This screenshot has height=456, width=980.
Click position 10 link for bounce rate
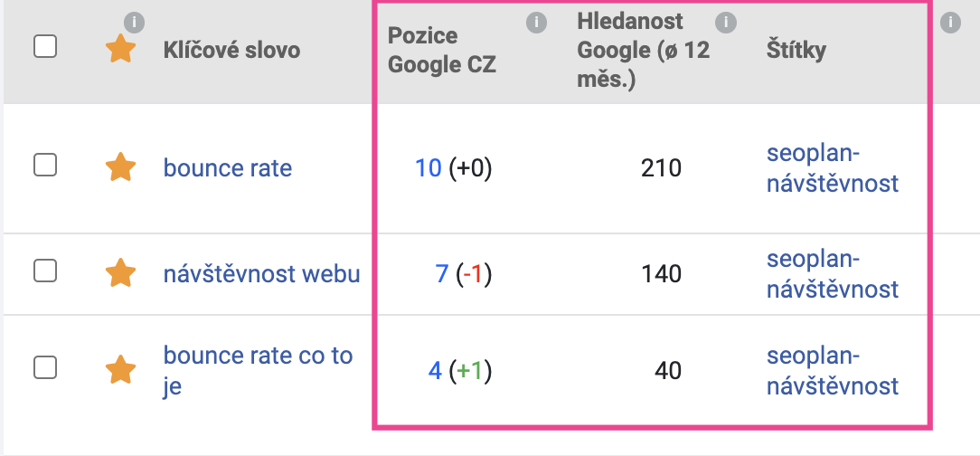(x=429, y=167)
